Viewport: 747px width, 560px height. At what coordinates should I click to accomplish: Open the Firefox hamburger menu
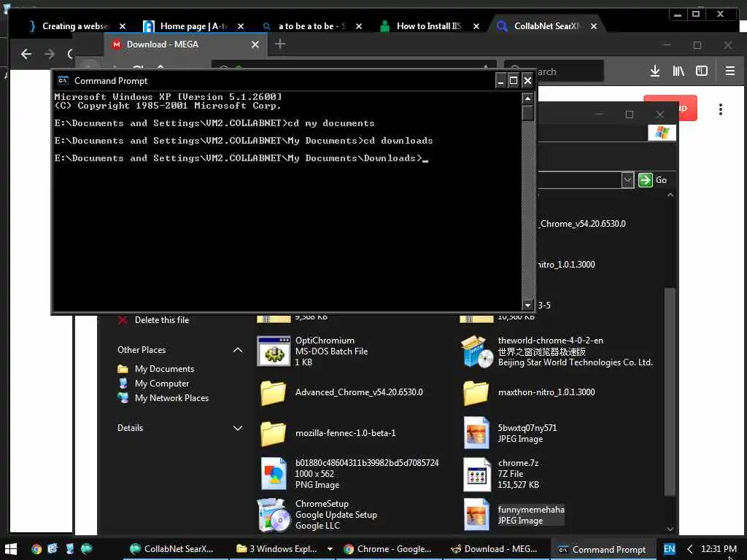(x=729, y=71)
